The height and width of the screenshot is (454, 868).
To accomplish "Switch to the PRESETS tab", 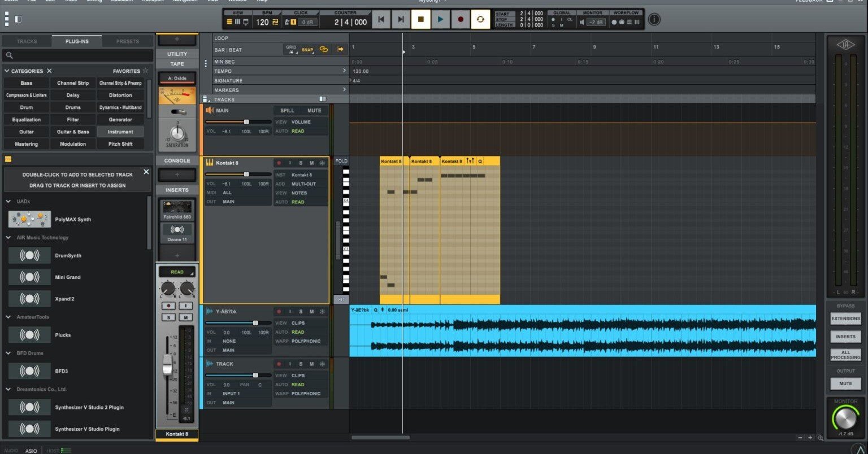I will tap(128, 41).
